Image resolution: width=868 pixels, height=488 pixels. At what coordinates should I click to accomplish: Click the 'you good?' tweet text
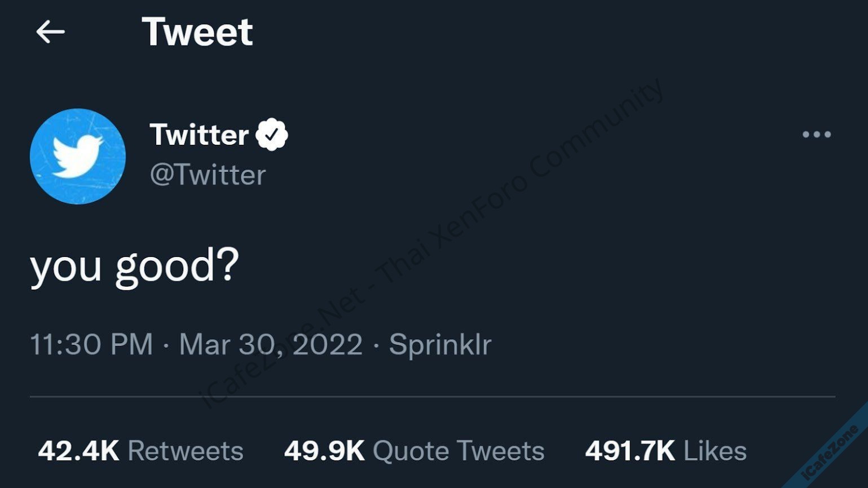(134, 266)
